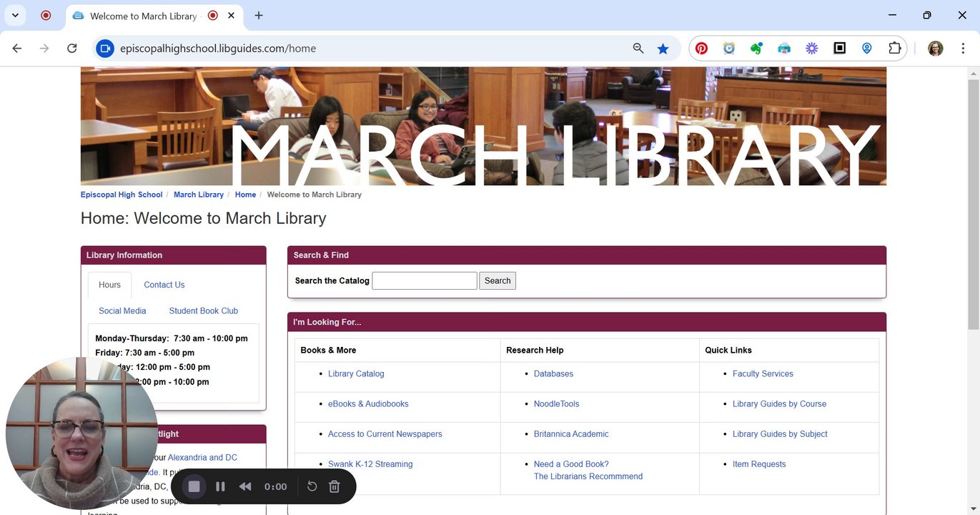This screenshot has width=980, height=515.
Task: Click the camera site info icon in address bar
Action: 105,48
